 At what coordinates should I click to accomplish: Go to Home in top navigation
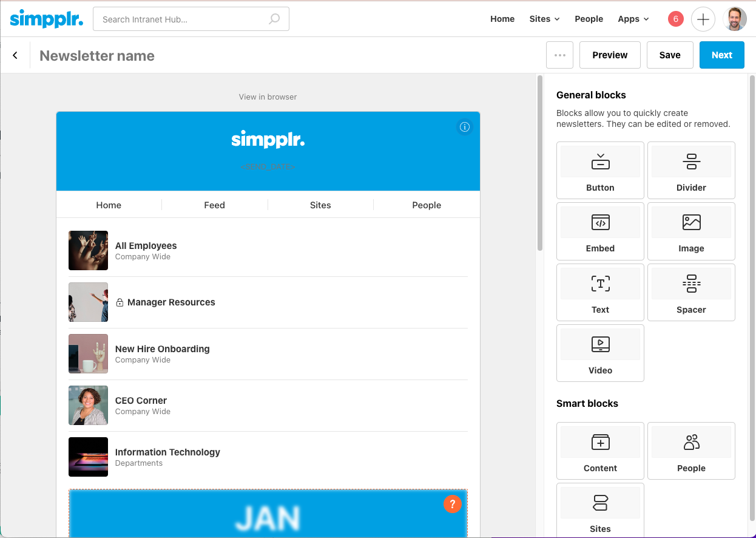point(502,19)
